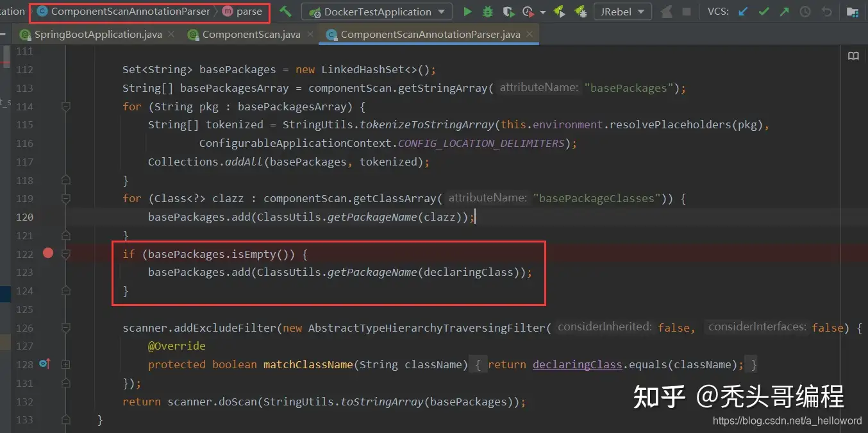Click the "basePackages" string literal on line 113

pyautogui.click(x=629, y=88)
